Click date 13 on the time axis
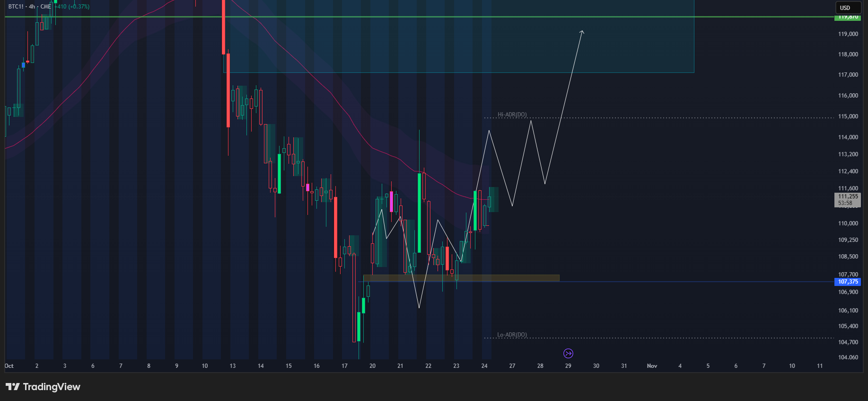This screenshot has height=401, width=868. [x=233, y=366]
